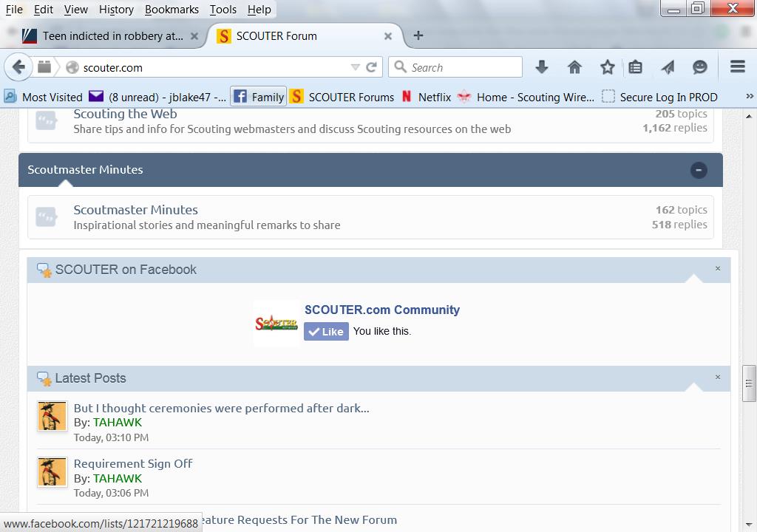Image resolution: width=757 pixels, height=532 pixels.
Task: Open the URL history dropdown arrow
Action: click(355, 67)
